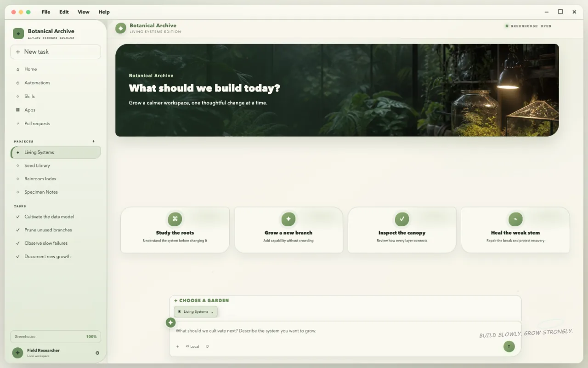Viewport: 588px width, 368px height.
Task: Choose the Study the roots card
Action: coord(175,230)
